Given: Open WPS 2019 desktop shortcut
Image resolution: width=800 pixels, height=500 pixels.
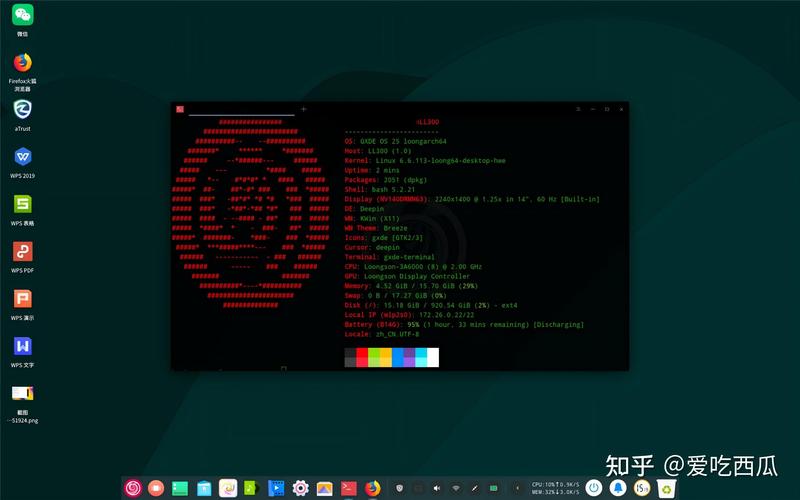Looking at the screenshot, I should (x=22, y=163).
